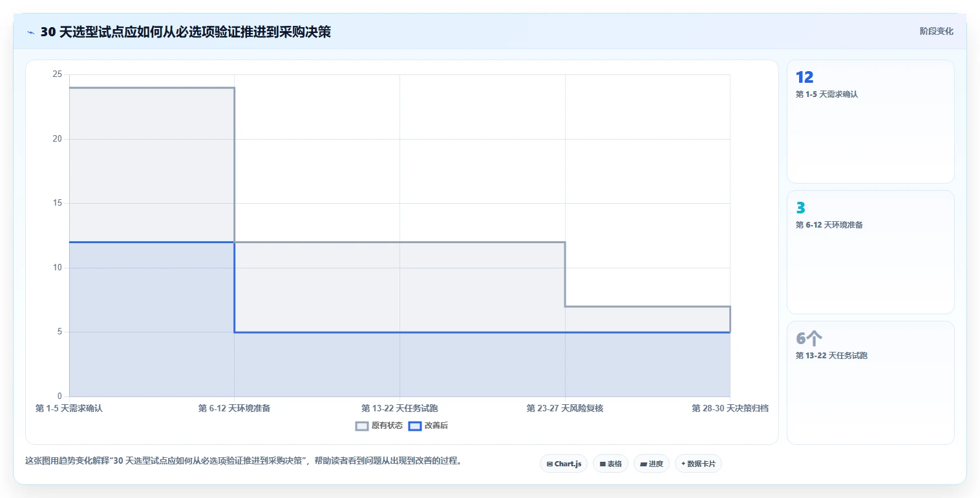Select the Chart.js tag chip
Image resolution: width=980 pixels, height=498 pixels.
pos(564,464)
